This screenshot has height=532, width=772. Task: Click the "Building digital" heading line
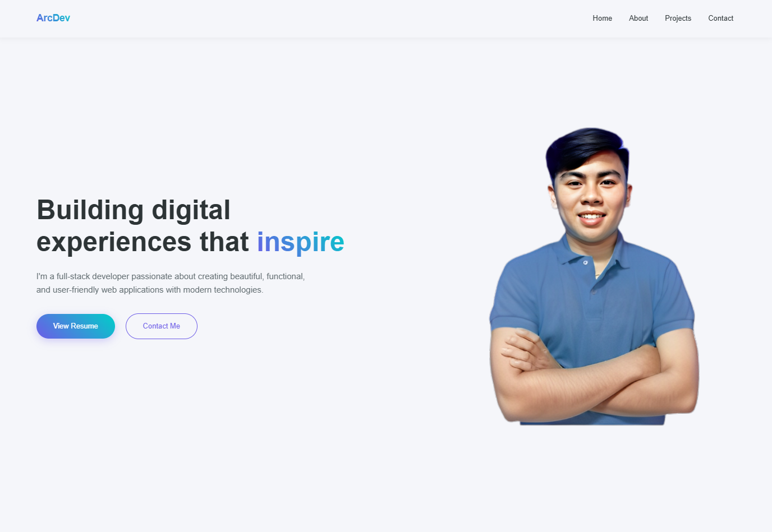(134, 210)
